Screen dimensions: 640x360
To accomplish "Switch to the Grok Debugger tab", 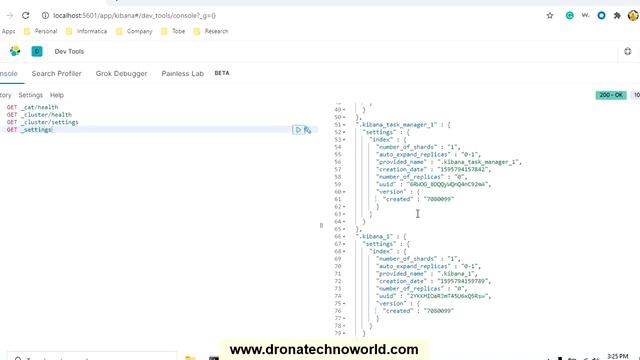I will pyautogui.click(x=121, y=73).
